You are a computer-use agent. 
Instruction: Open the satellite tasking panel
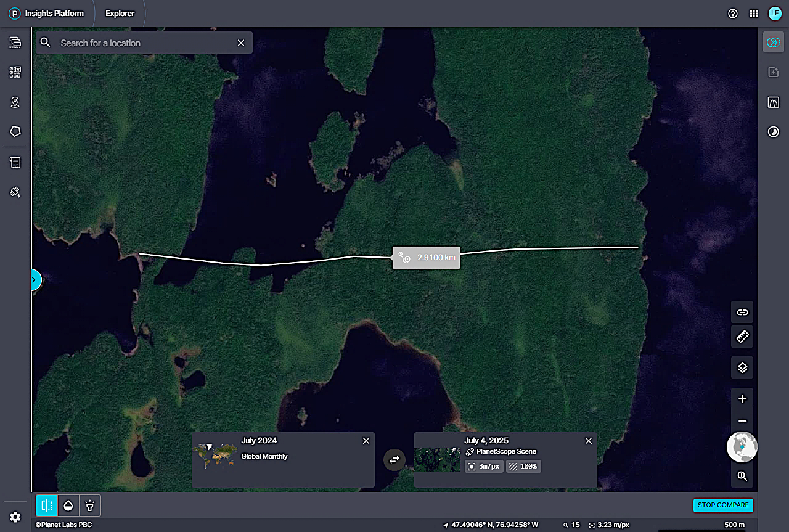coord(15,192)
